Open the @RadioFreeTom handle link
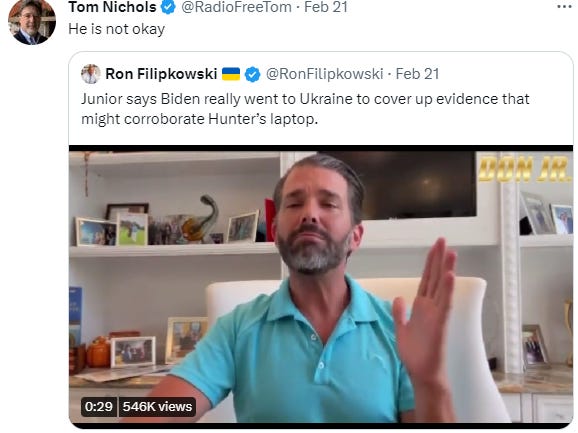The width and height of the screenshot is (578, 433). [x=236, y=7]
